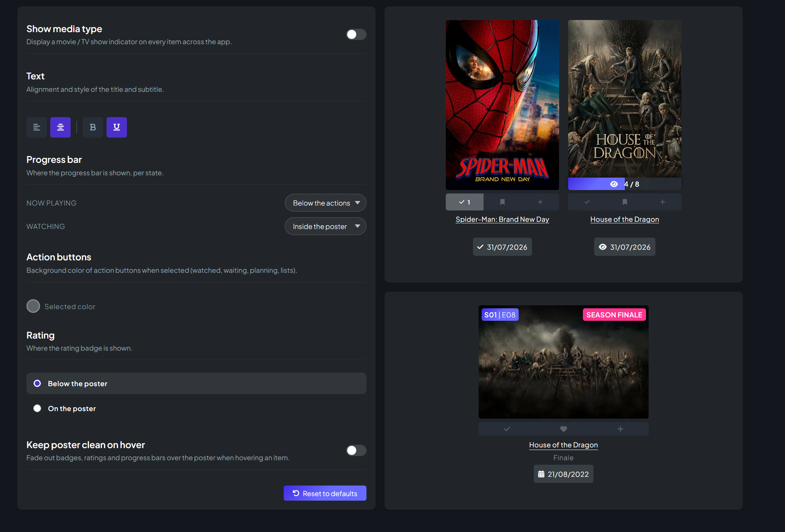Screen dimensions: 785x532
Task: Select Below the poster rating option
Action: 196,384
